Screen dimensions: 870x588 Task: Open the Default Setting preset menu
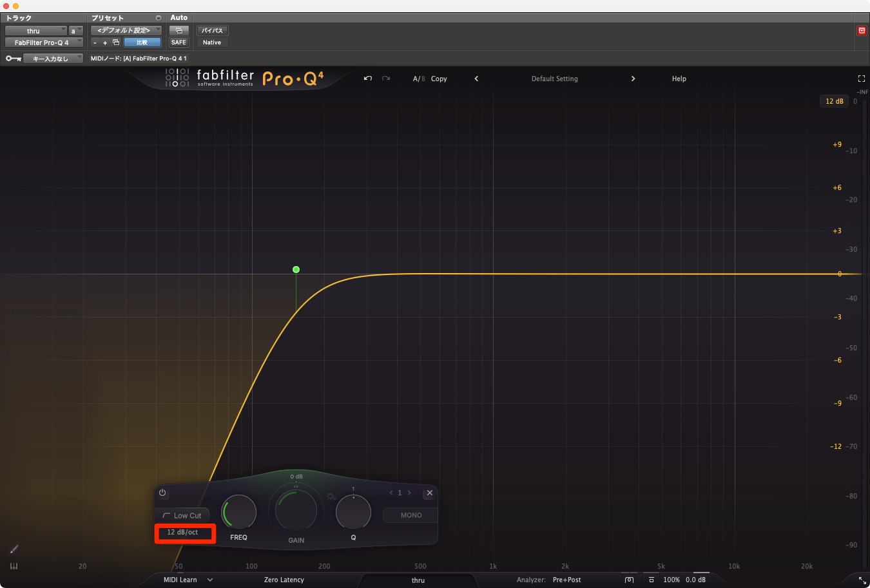pyautogui.click(x=554, y=79)
